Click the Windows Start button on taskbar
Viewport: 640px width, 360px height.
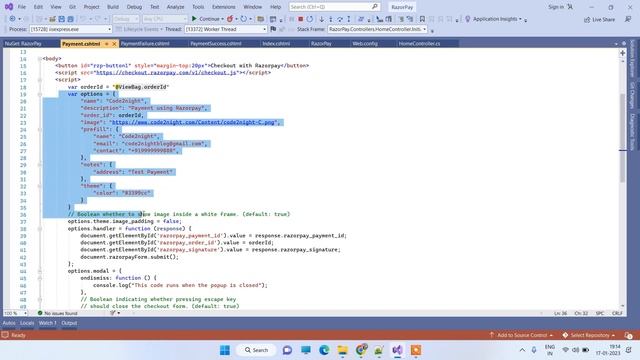pyautogui.click(x=225, y=350)
